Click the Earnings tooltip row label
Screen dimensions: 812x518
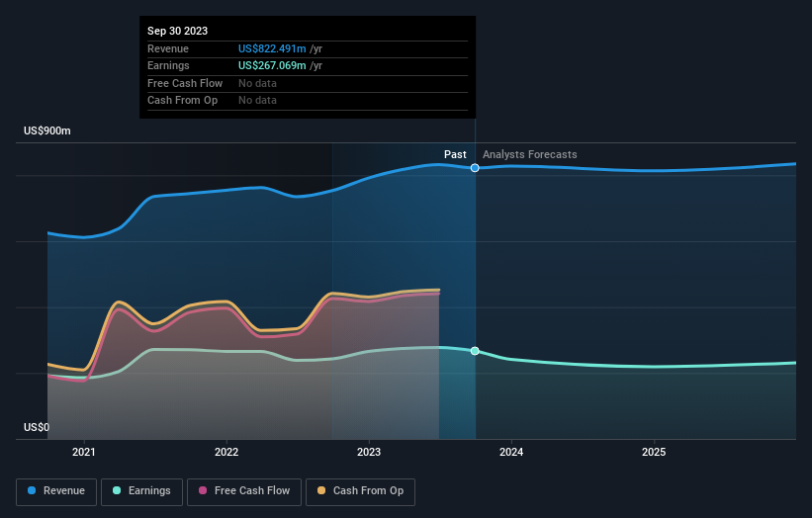tap(168, 65)
